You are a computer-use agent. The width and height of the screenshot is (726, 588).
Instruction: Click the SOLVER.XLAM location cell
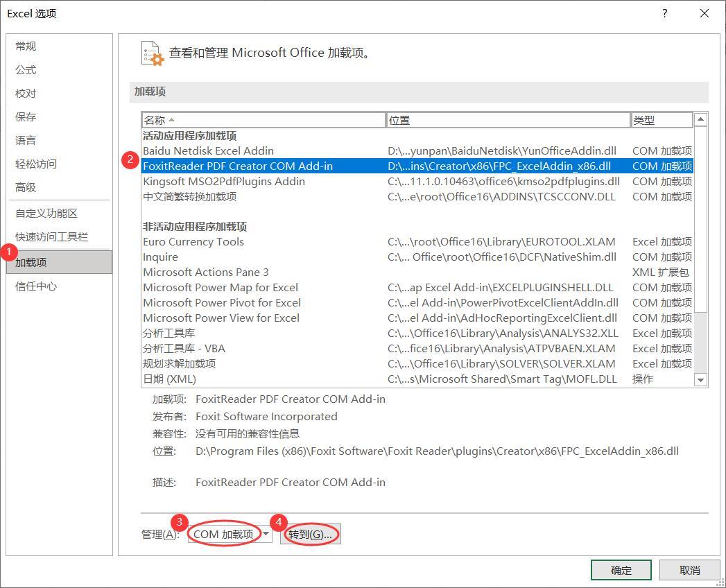pyautogui.click(x=501, y=364)
